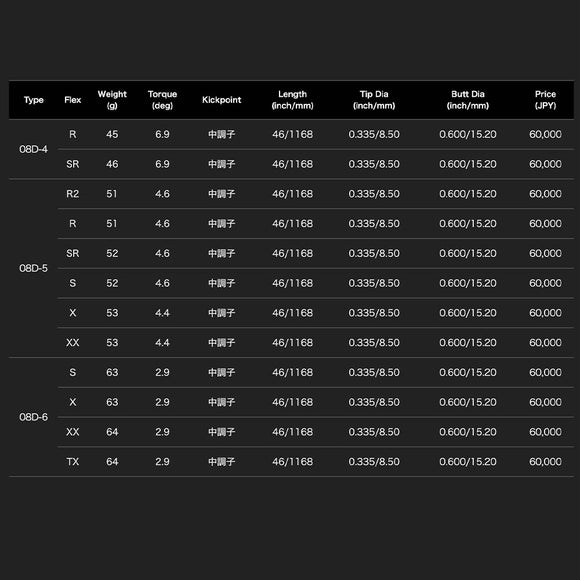Select the Torque (deg) column header

pyautogui.click(x=162, y=100)
